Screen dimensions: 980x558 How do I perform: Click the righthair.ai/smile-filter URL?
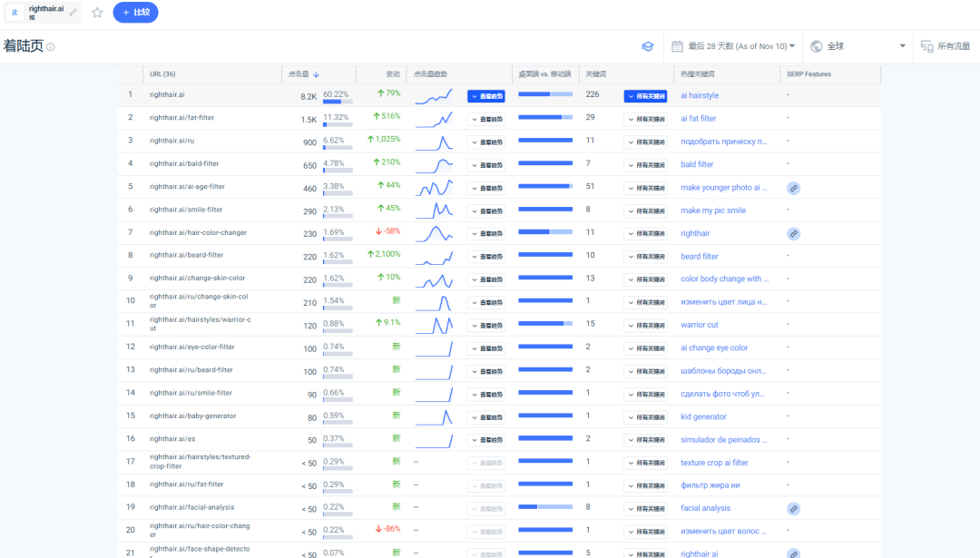(x=186, y=210)
